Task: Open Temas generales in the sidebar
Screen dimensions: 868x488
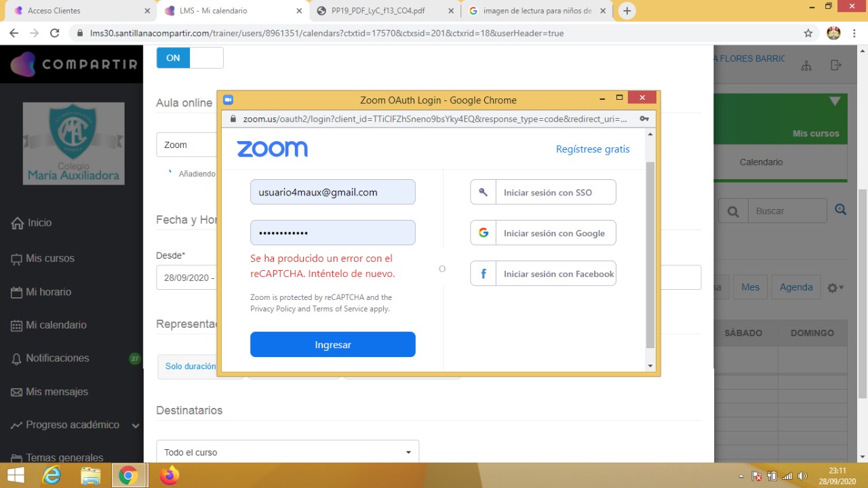Action: [x=58, y=457]
